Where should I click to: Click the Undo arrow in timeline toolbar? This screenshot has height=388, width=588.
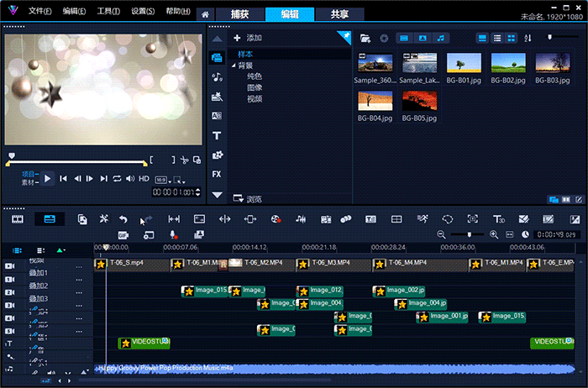click(123, 219)
